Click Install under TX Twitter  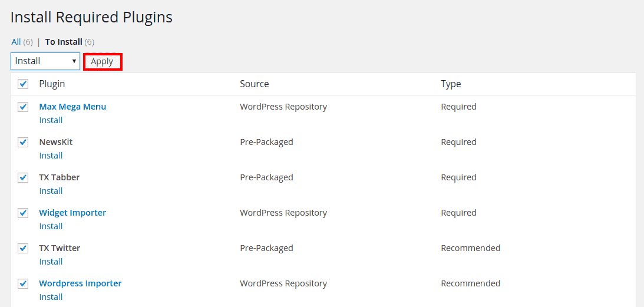point(51,262)
